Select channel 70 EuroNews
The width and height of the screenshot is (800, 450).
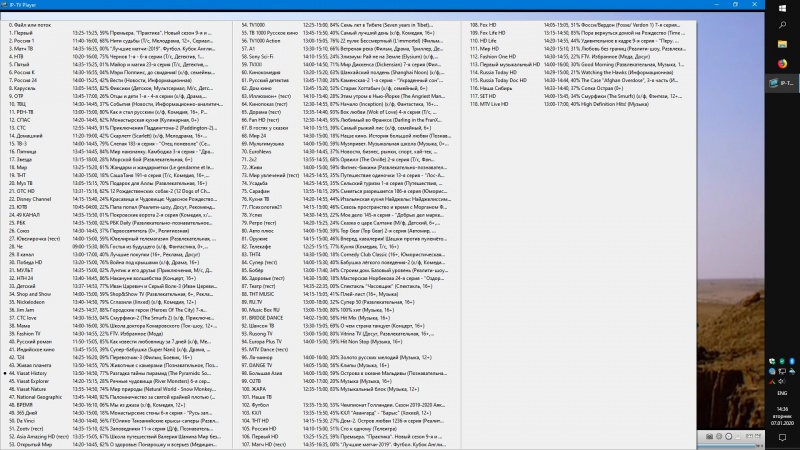[257, 152]
